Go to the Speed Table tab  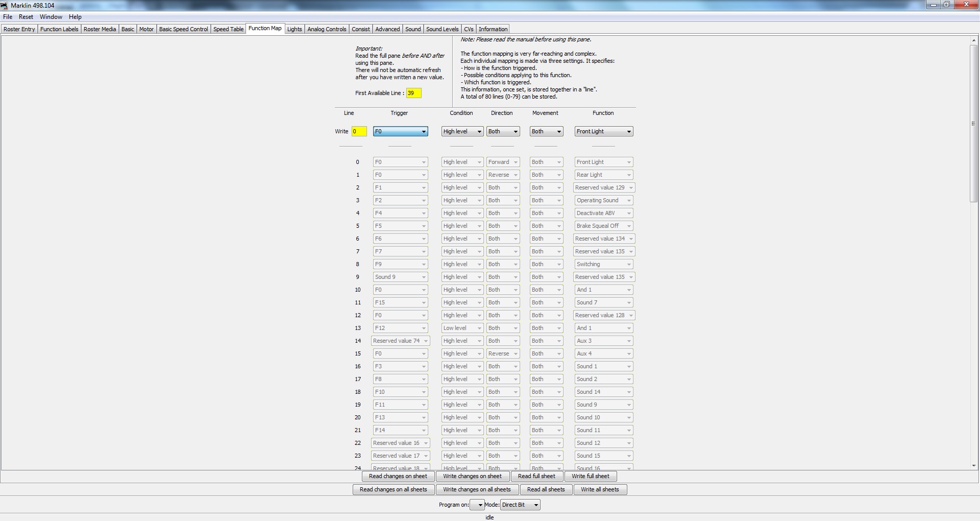pyautogui.click(x=228, y=29)
